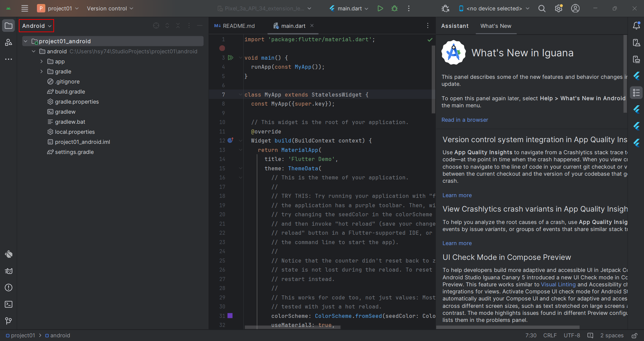This screenshot has height=341, width=644.
Task: Open the shapes tool window icon below Project
Action: [8, 43]
